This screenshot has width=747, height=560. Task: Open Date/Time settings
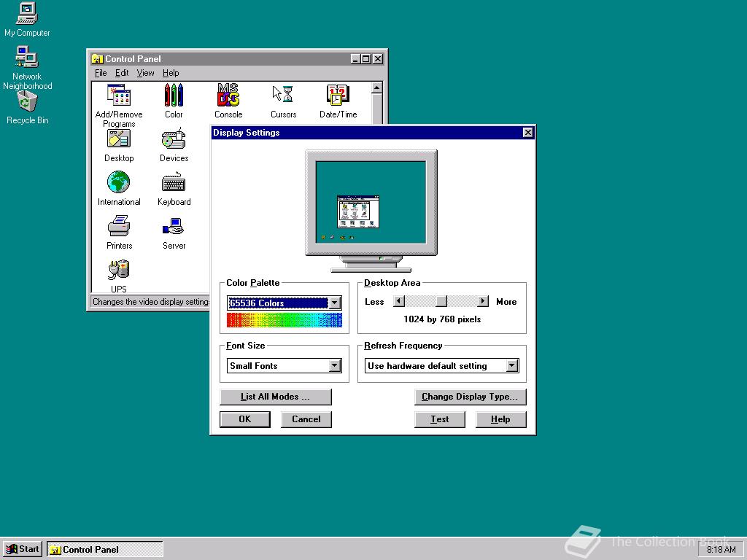(338, 96)
